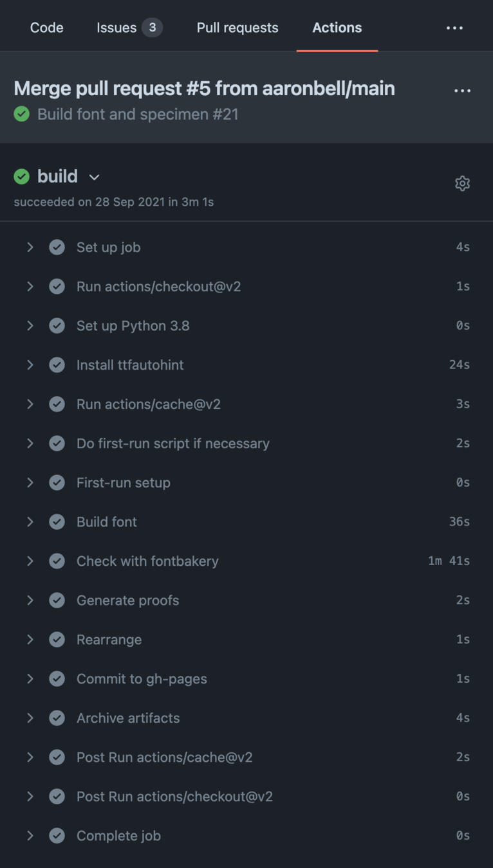Image resolution: width=493 pixels, height=868 pixels.
Task: Switch to the Code tab
Action: 46,28
